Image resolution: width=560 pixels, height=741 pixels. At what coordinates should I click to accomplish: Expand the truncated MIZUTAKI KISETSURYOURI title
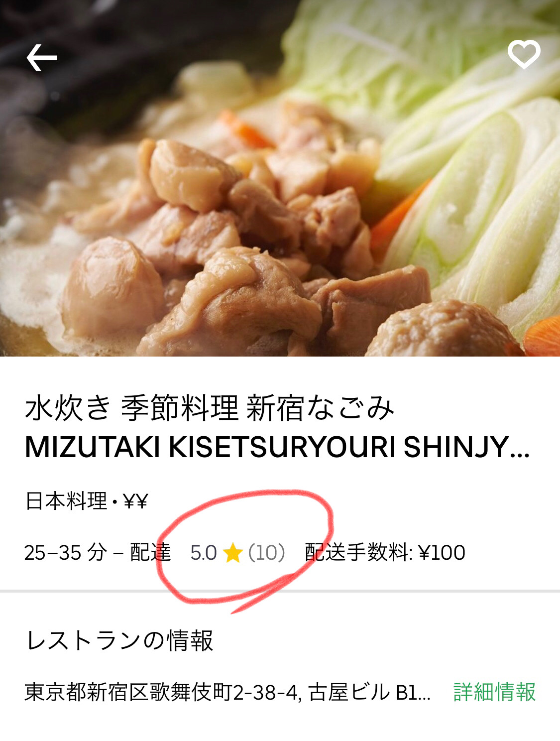[277, 447]
